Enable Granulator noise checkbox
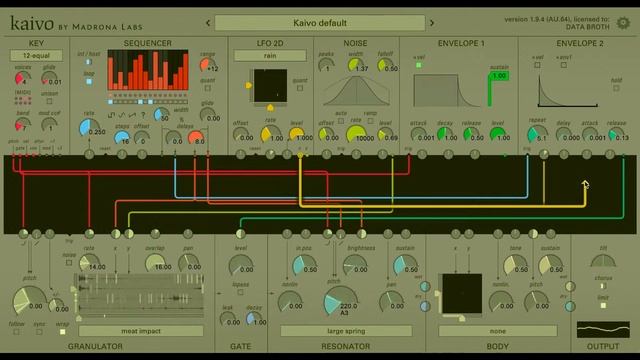Image resolution: width=640 pixels, height=360 pixels. [69, 262]
